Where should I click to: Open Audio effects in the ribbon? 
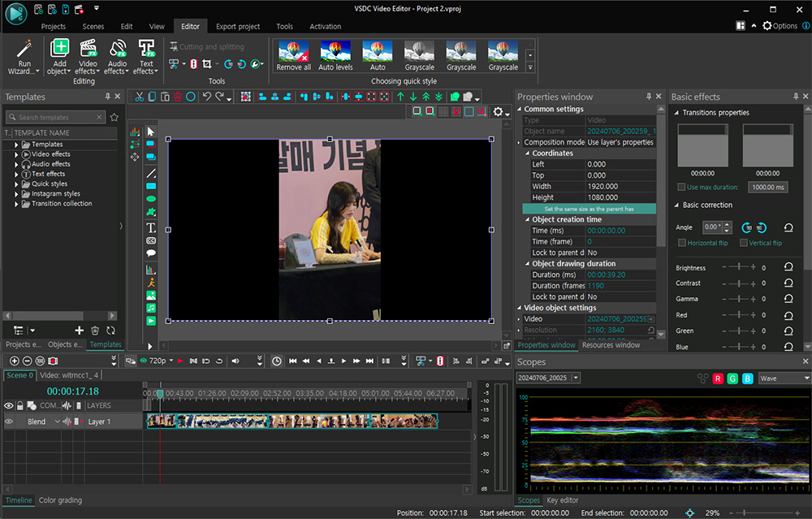117,49
